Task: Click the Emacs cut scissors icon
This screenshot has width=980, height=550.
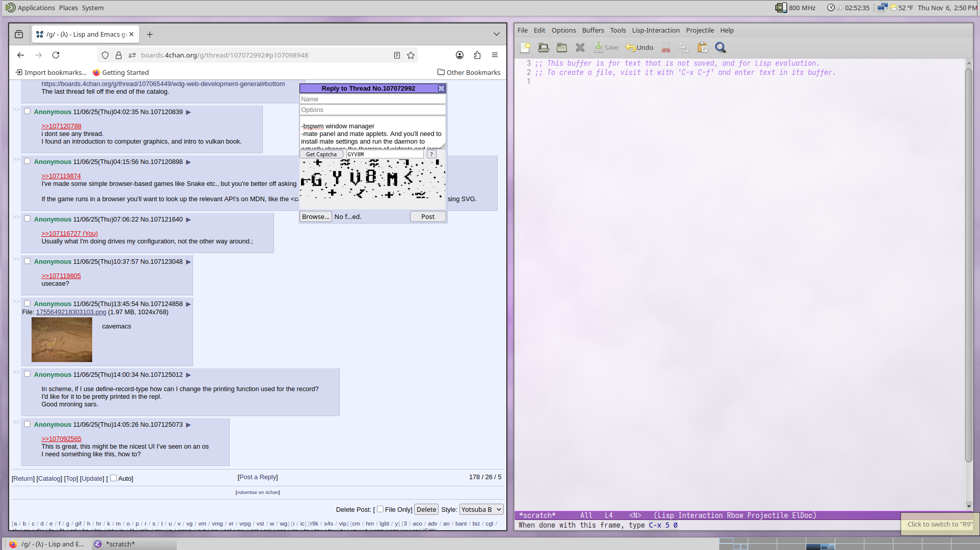Action: pos(666,47)
